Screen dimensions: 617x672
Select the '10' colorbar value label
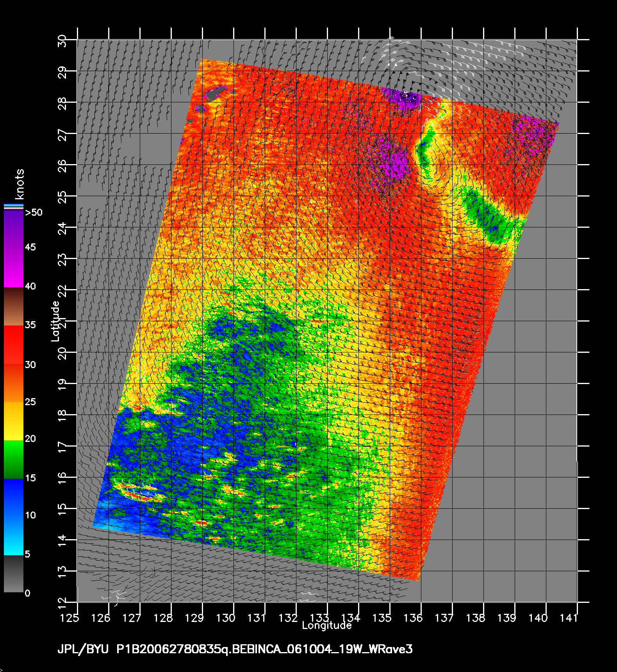30,515
